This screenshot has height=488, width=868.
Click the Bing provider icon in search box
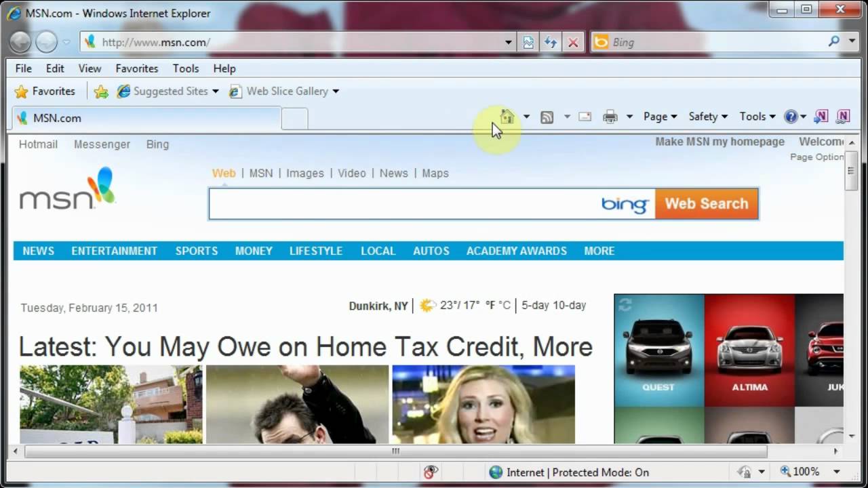[x=601, y=42]
